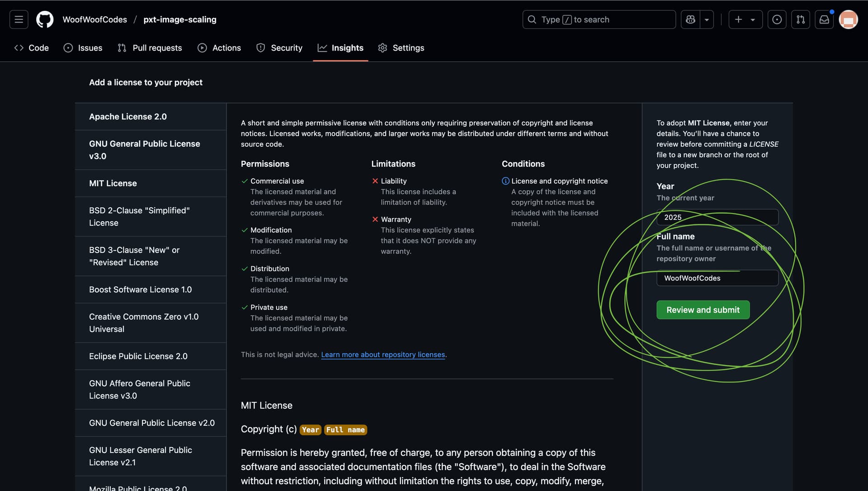Click the Conditions heading
This screenshot has height=491, width=868.
(523, 164)
